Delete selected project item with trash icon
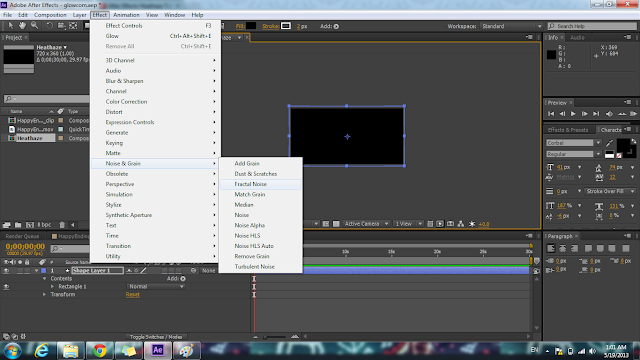640x360 pixels. click(62, 224)
